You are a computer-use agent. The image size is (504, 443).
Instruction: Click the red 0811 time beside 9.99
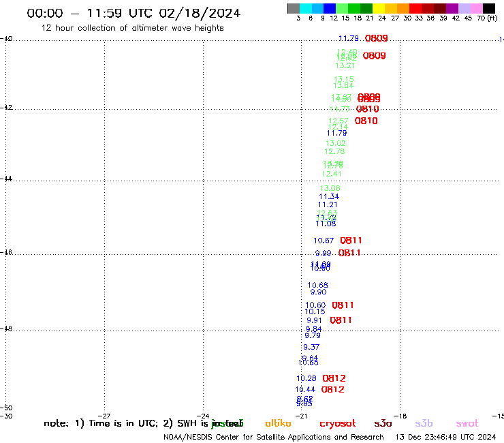pos(349,253)
